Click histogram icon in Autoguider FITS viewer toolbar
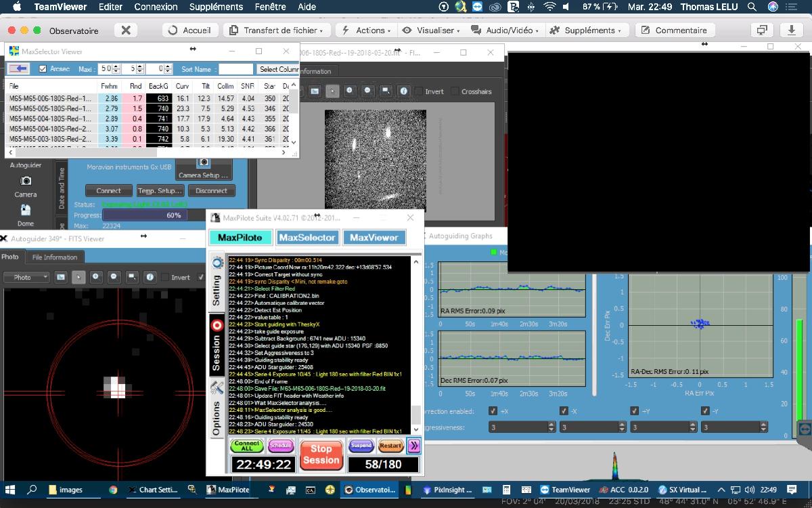Image resolution: width=812 pixels, height=508 pixels. pyautogui.click(x=61, y=277)
